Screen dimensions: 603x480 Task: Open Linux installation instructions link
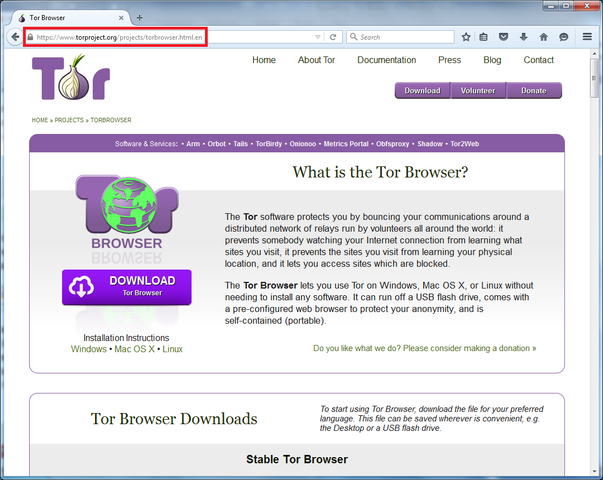click(x=172, y=349)
